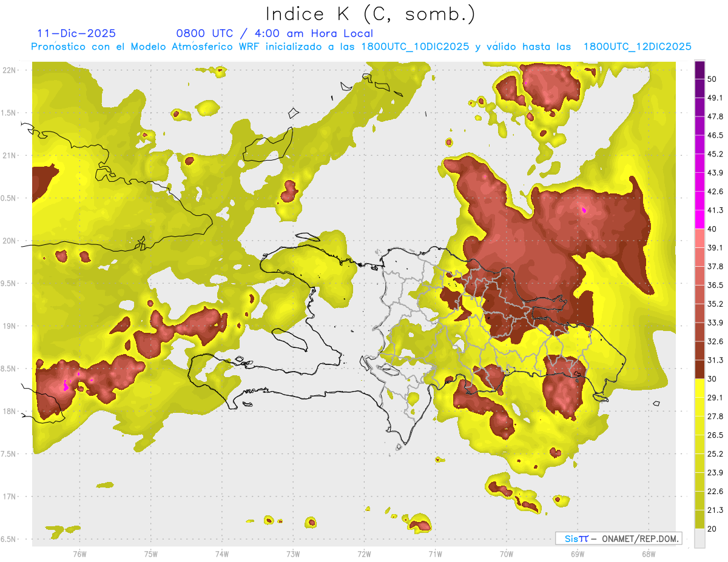
Task: Click the '30' color scale value
Action: click(712, 379)
